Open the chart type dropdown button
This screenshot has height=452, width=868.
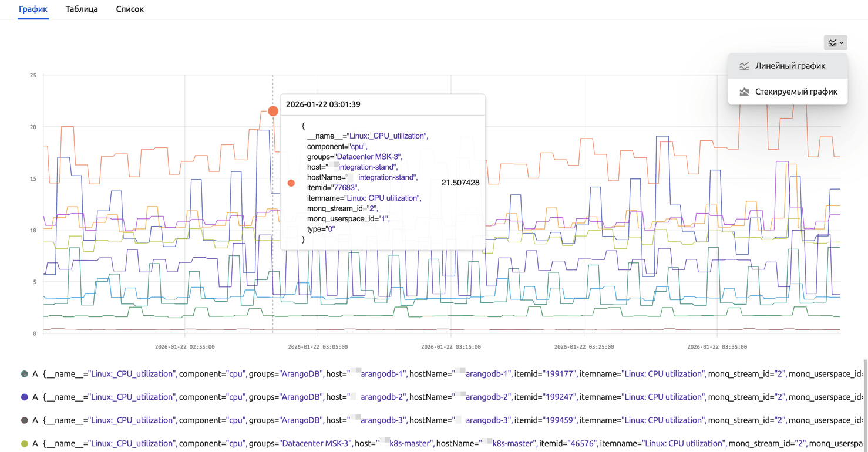click(x=835, y=43)
